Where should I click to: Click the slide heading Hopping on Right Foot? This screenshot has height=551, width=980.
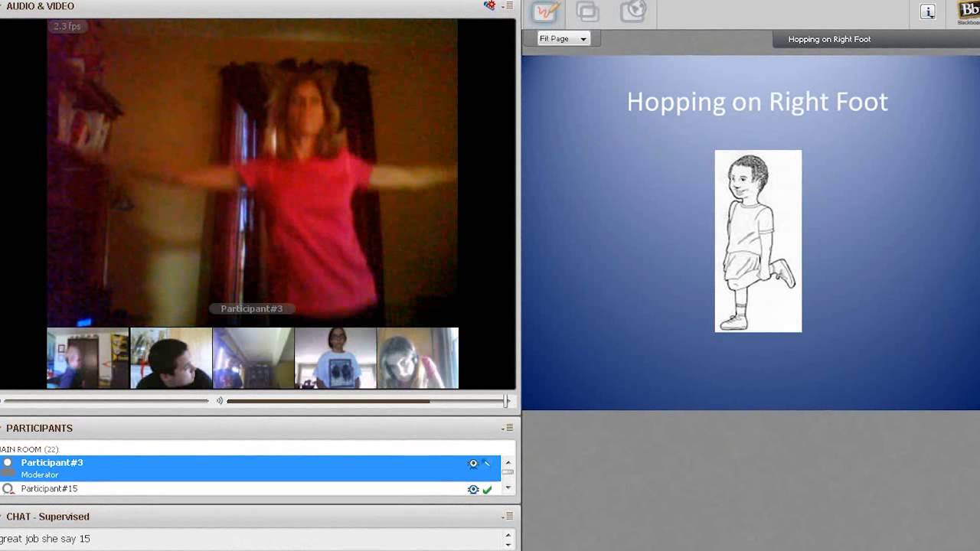click(x=757, y=102)
